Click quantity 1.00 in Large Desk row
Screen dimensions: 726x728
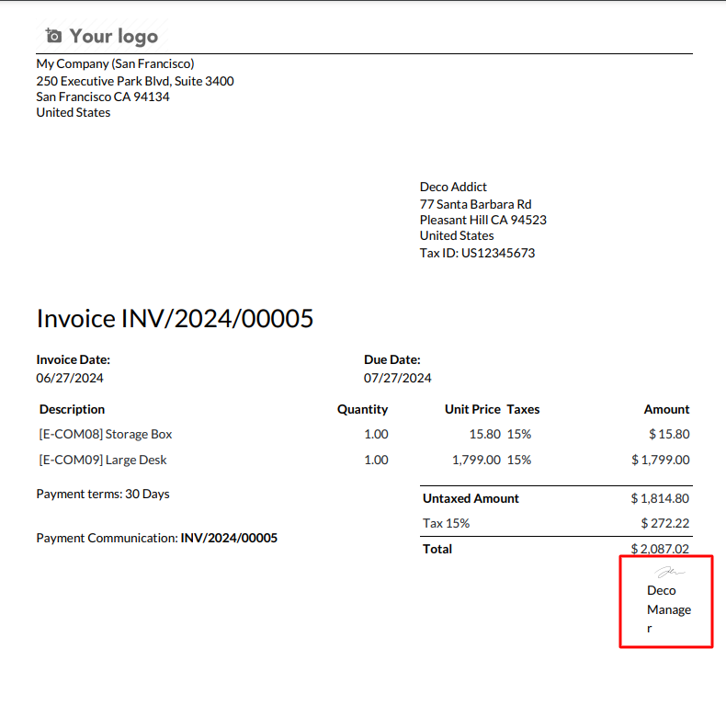[376, 460]
